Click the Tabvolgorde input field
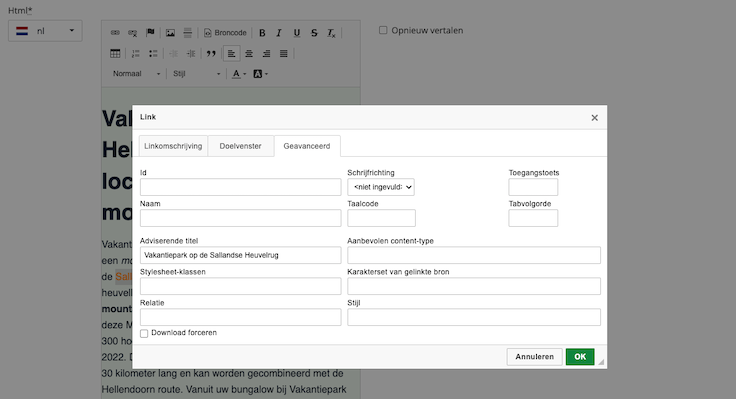 (533, 218)
